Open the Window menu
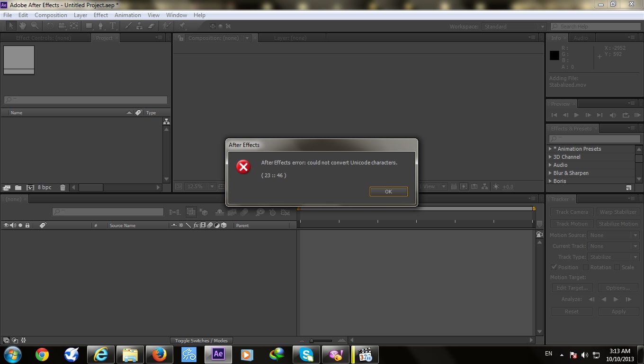644x364 pixels. pos(177,15)
